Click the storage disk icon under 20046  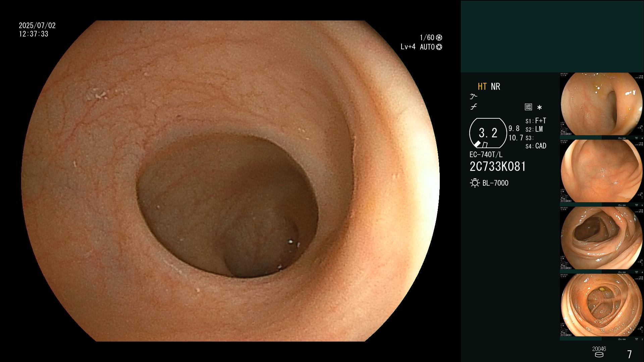pyautogui.click(x=599, y=355)
